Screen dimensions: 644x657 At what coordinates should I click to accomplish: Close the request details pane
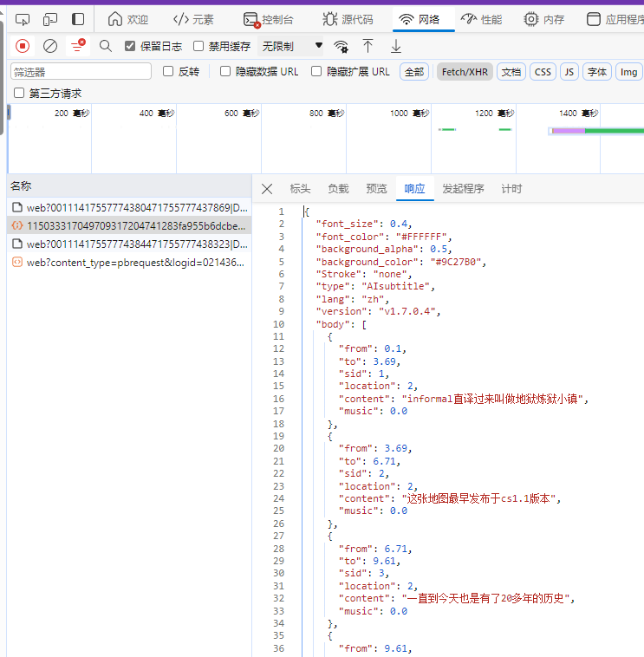[267, 189]
